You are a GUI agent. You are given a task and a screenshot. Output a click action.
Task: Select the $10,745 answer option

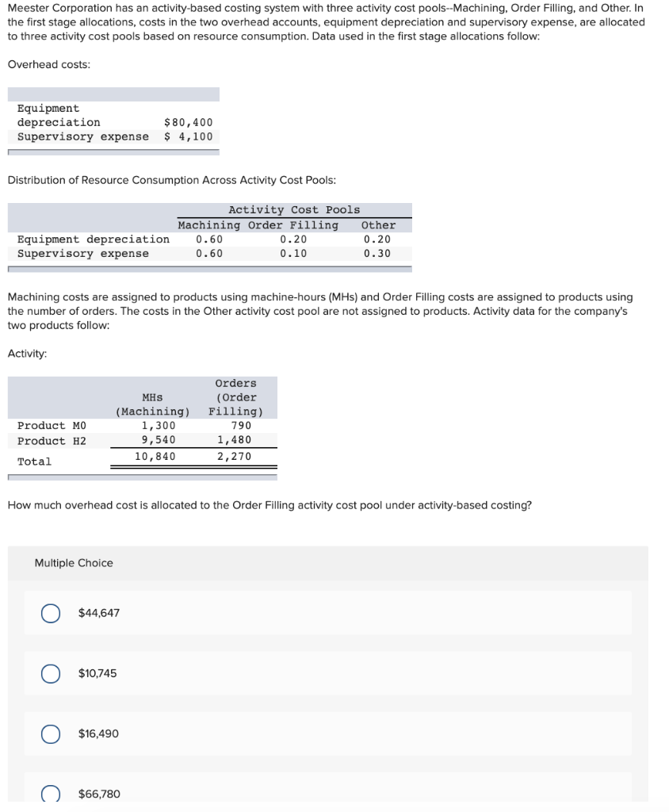coord(50,673)
